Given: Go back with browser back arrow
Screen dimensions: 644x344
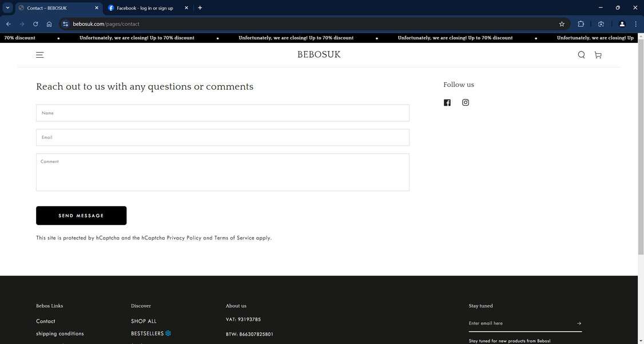Looking at the screenshot, I should coord(8,24).
